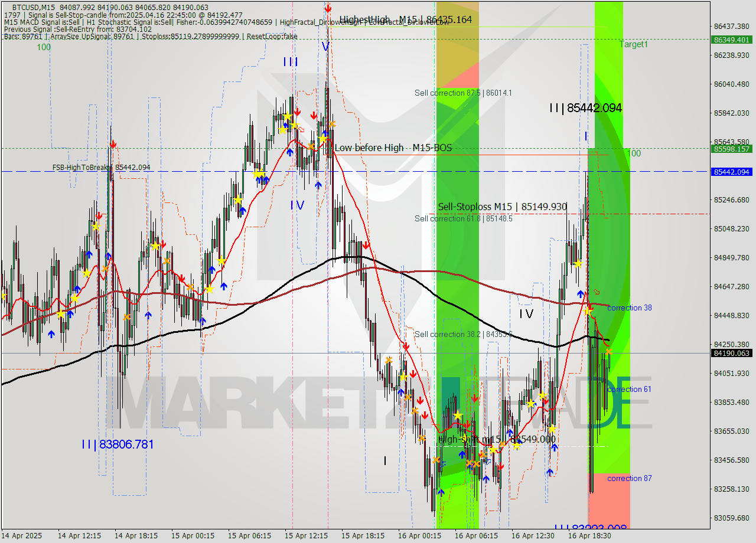The width and height of the screenshot is (756, 543).
Task: Click the 'Sell-Stoploss M15 | 85149.930' label
Action: [501, 207]
